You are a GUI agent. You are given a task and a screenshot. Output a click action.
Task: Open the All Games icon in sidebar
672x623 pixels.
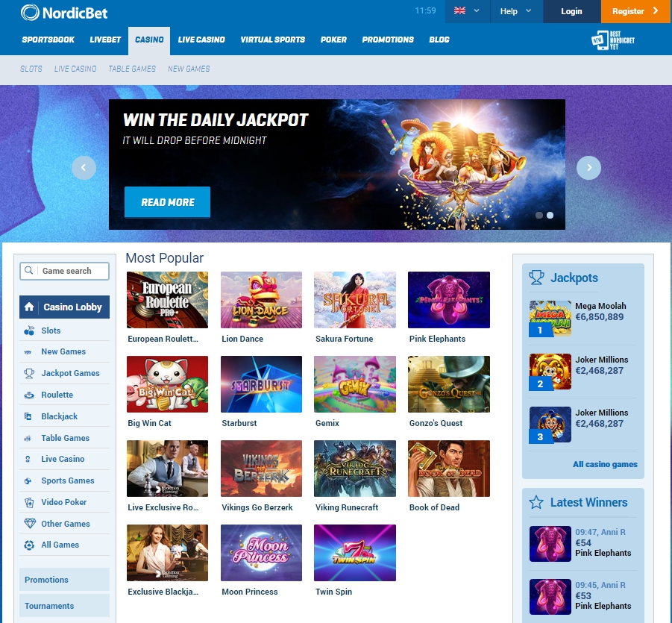(x=29, y=545)
